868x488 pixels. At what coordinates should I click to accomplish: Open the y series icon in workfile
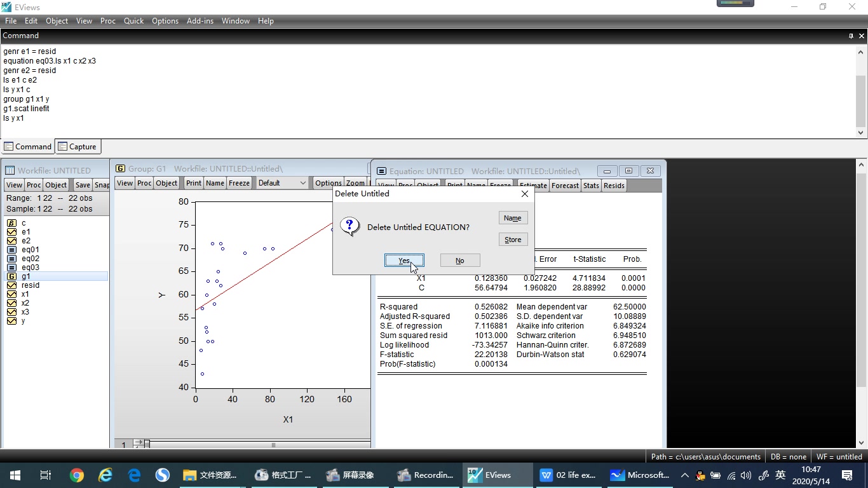click(x=17, y=320)
